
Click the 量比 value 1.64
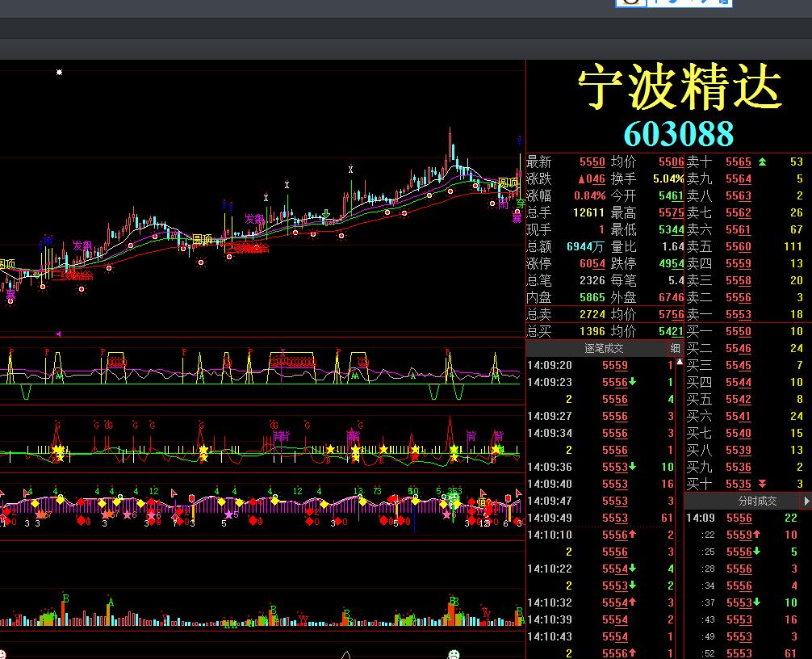pos(672,246)
